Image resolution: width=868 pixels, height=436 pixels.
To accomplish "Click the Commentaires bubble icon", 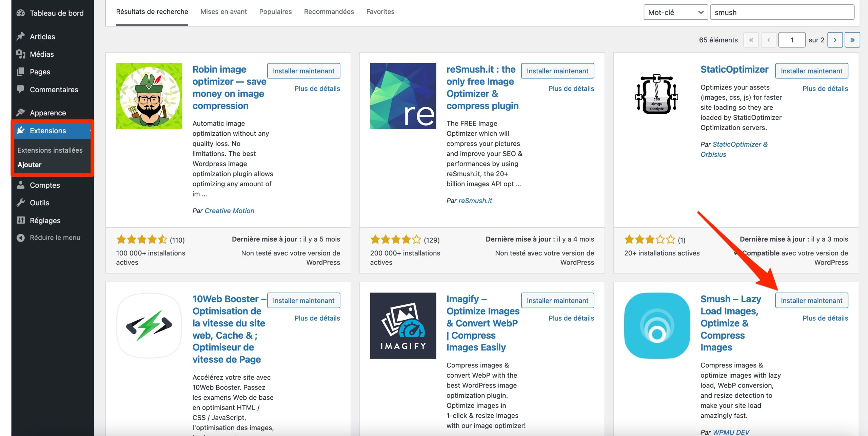I will click(x=21, y=89).
